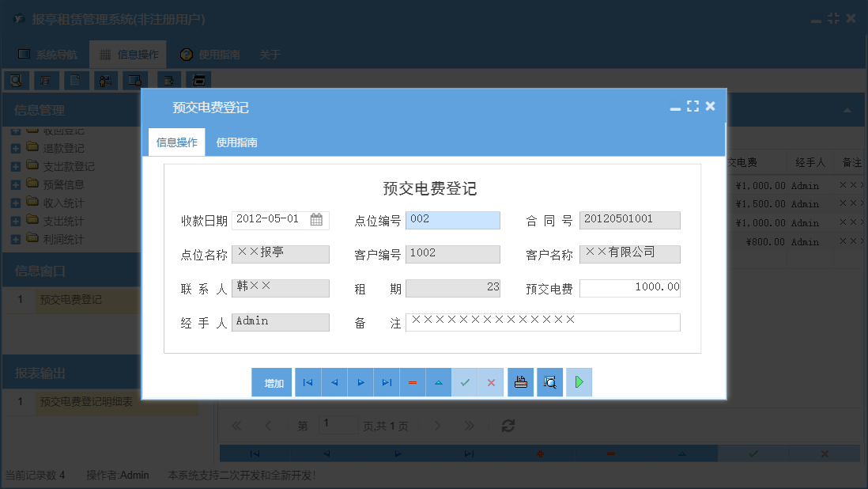868x489 pixels.
Task: Open the 系统导航 menu tab
Action: 49,54
